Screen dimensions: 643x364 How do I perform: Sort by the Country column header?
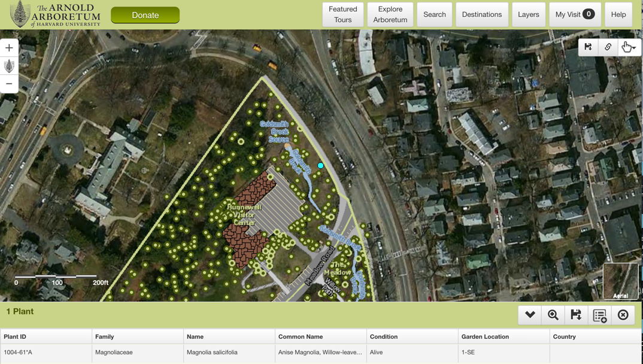click(596, 336)
